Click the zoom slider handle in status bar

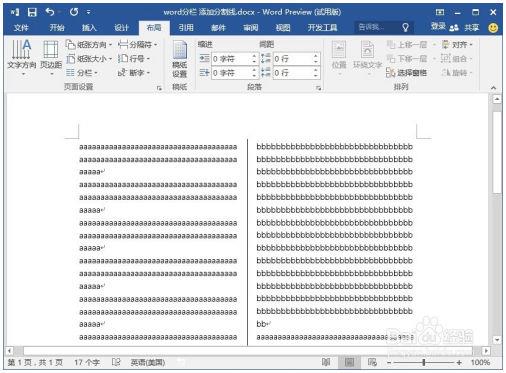(424, 362)
